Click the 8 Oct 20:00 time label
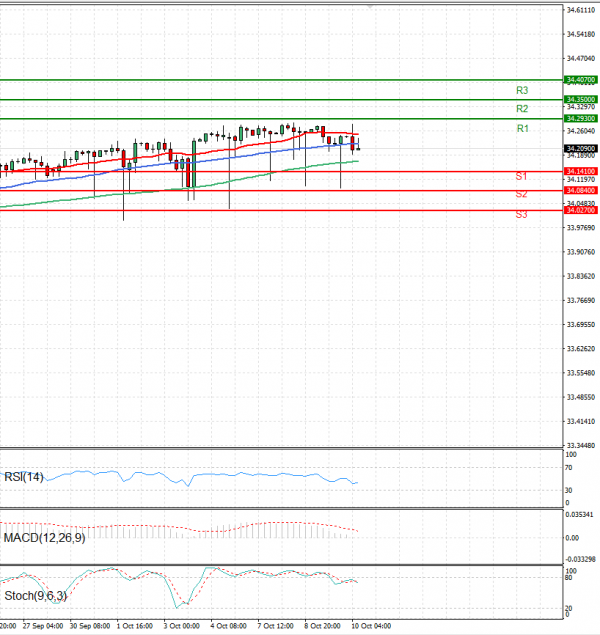The image size is (600, 635). click(x=322, y=626)
